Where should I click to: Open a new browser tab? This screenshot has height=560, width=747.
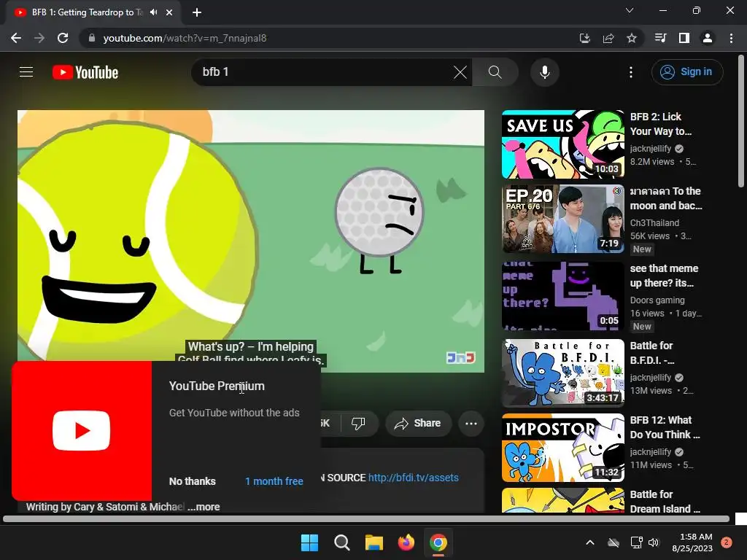[x=197, y=12]
